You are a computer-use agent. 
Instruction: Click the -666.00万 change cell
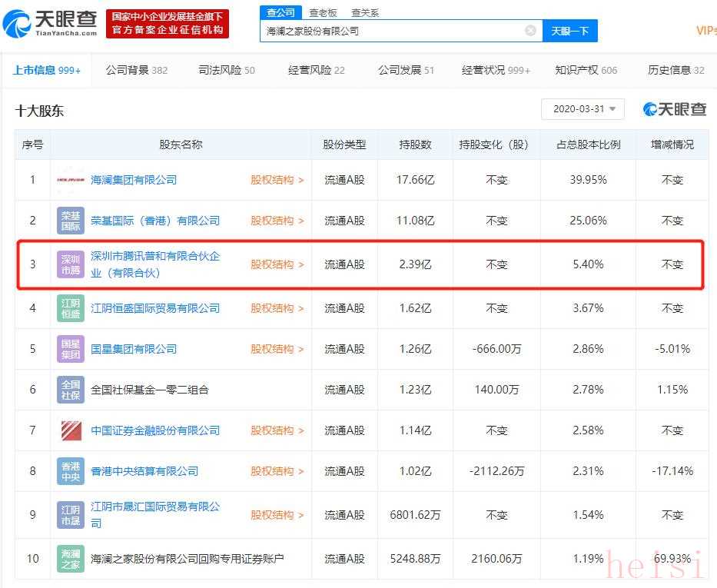[x=496, y=349]
